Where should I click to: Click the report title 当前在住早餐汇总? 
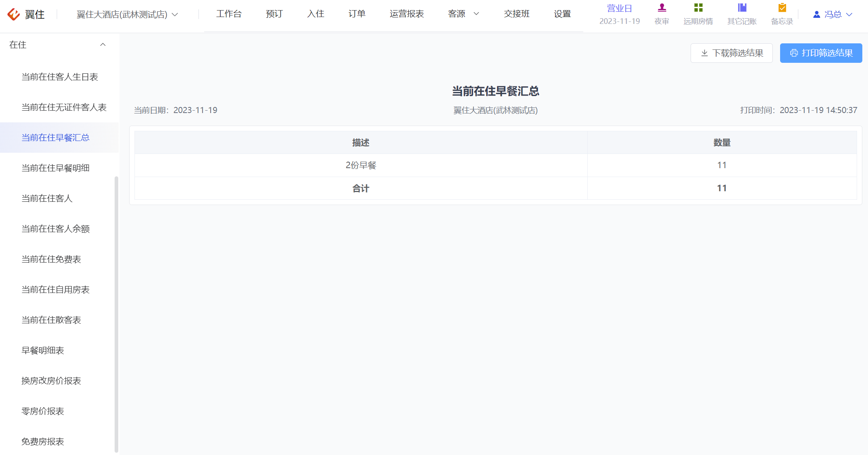(x=495, y=91)
